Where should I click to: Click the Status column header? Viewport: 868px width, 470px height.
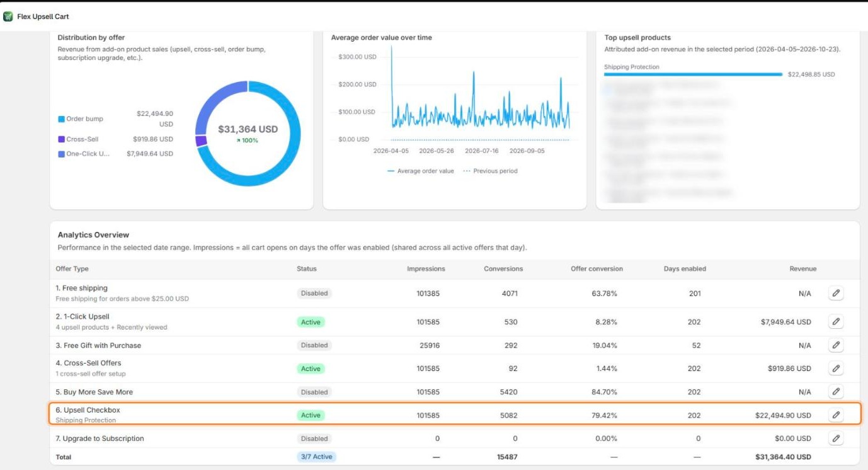click(307, 269)
